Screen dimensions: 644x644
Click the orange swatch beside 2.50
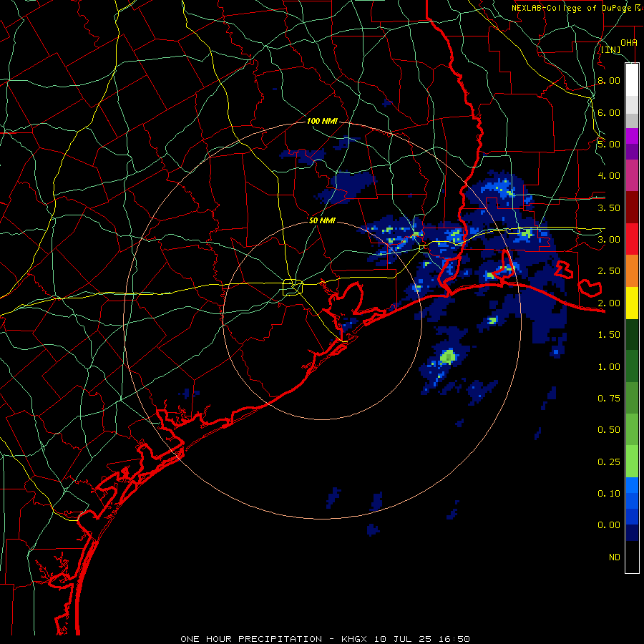click(x=632, y=270)
